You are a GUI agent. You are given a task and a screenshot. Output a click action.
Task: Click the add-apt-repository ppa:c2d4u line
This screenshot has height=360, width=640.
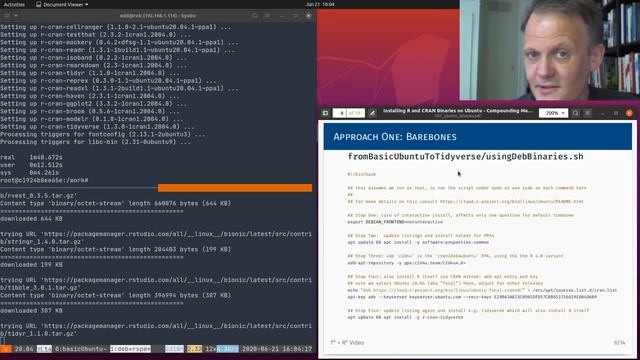click(407, 263)
